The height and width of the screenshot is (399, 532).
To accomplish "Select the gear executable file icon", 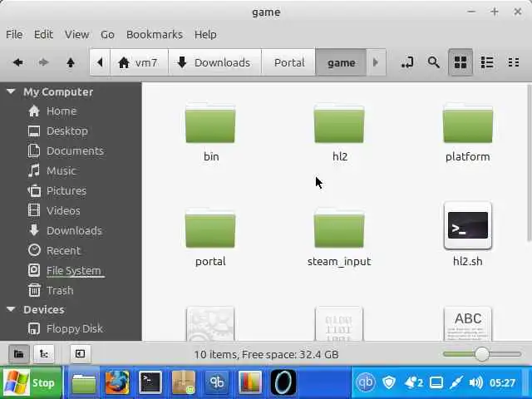I will (x=210, y=323).
